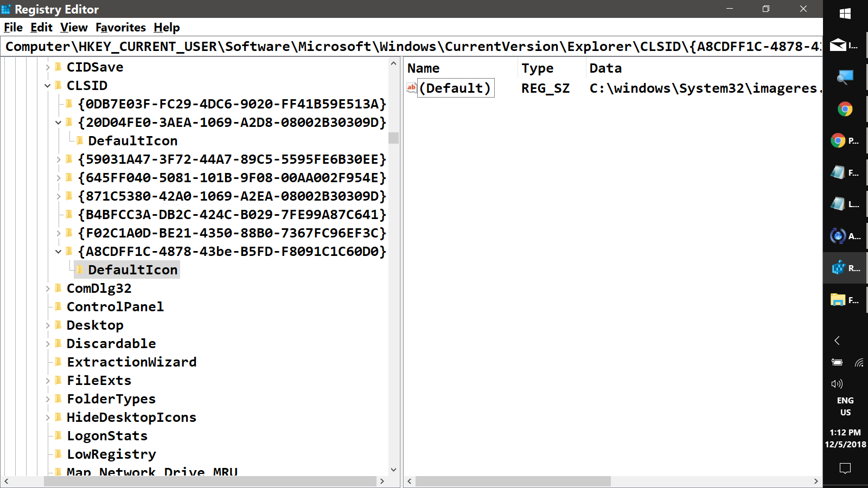Open the clock showing 1:12 PM
This screenshot has height=488, width=868.
click(x=845, y=438)
